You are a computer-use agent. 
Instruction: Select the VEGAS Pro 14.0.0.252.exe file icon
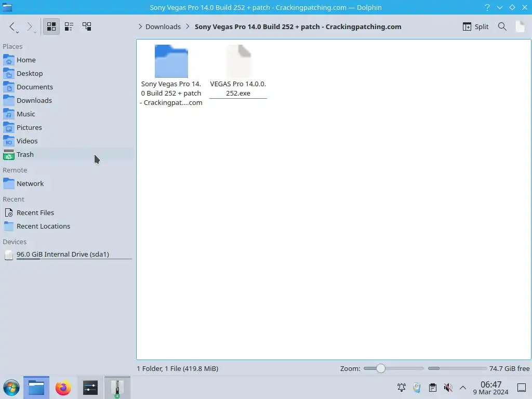(238, 61)
